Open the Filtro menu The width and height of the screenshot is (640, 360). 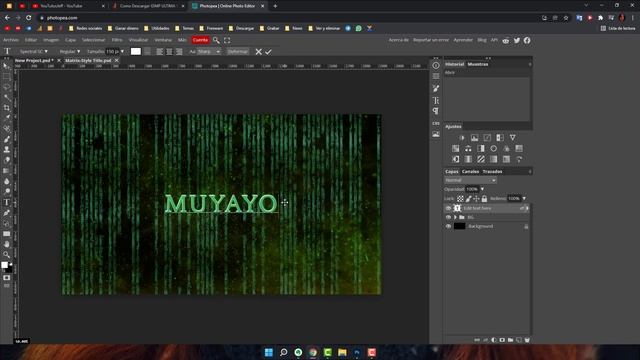tap(117, 40)
